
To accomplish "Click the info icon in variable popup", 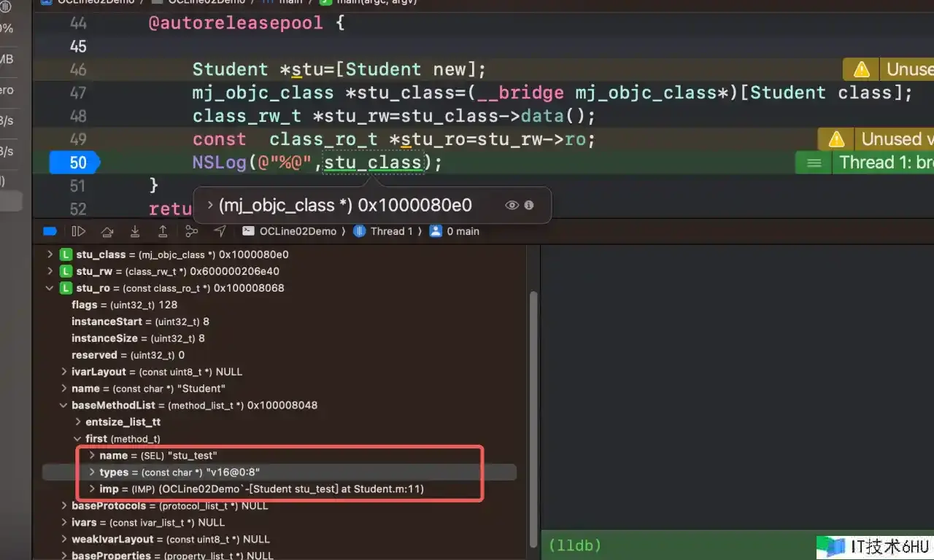I will point(529,206).
